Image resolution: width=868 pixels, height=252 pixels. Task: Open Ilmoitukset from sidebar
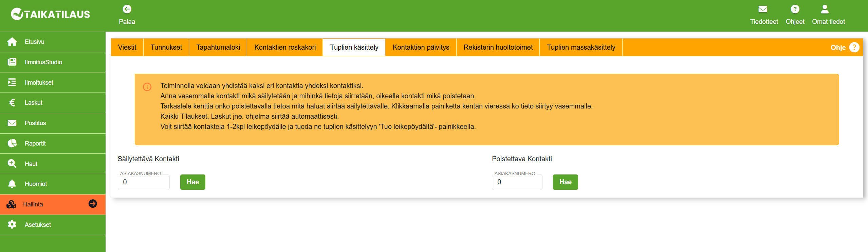pos(53,83)
